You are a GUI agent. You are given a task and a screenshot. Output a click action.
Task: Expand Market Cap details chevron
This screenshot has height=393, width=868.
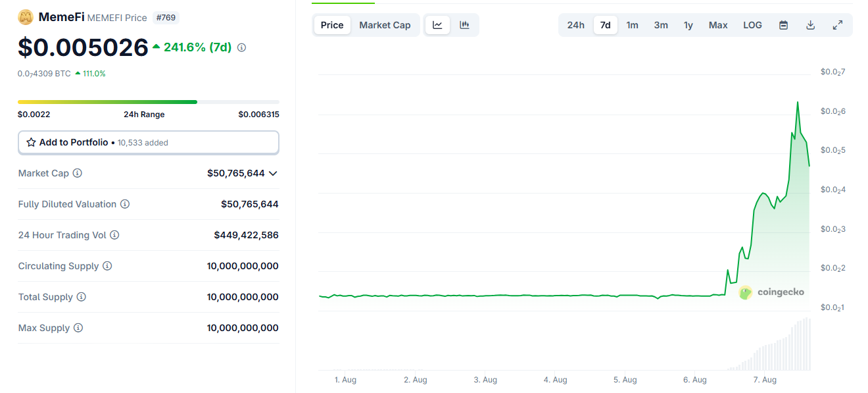[x=273, y=173]
